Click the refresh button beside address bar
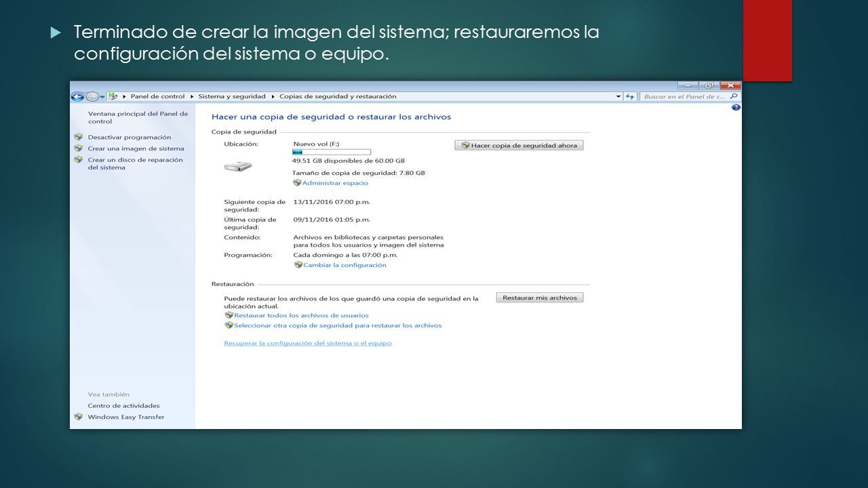This screenshot has width=868, height=488. click(x=631, y=97)
